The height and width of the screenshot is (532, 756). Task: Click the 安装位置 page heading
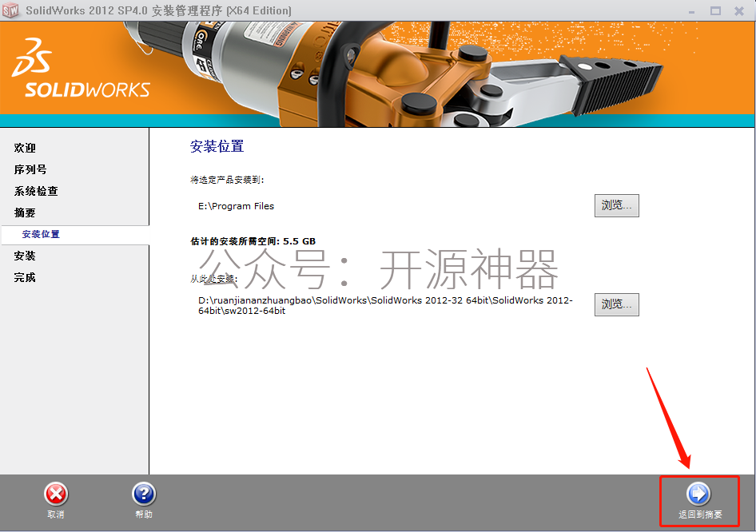(217, 146)
